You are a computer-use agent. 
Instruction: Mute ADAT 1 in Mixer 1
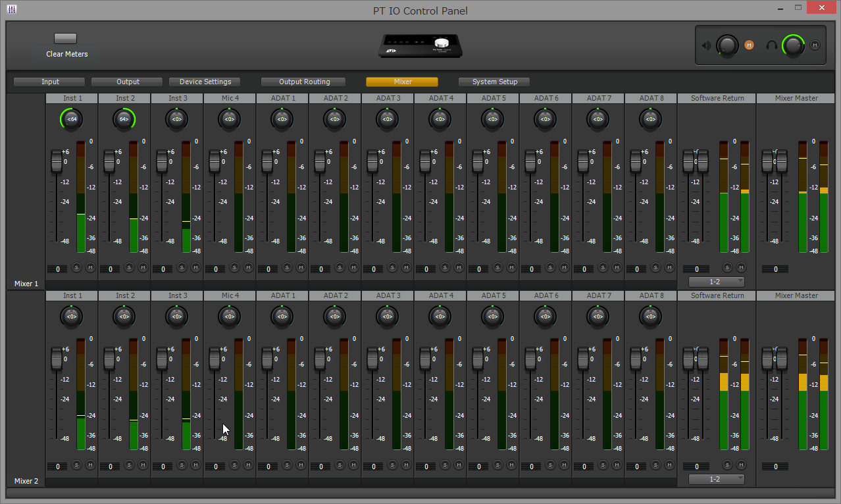(301, 267)
